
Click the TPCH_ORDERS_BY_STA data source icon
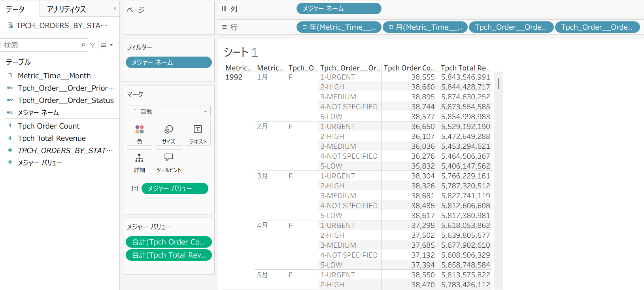point(10,25)
